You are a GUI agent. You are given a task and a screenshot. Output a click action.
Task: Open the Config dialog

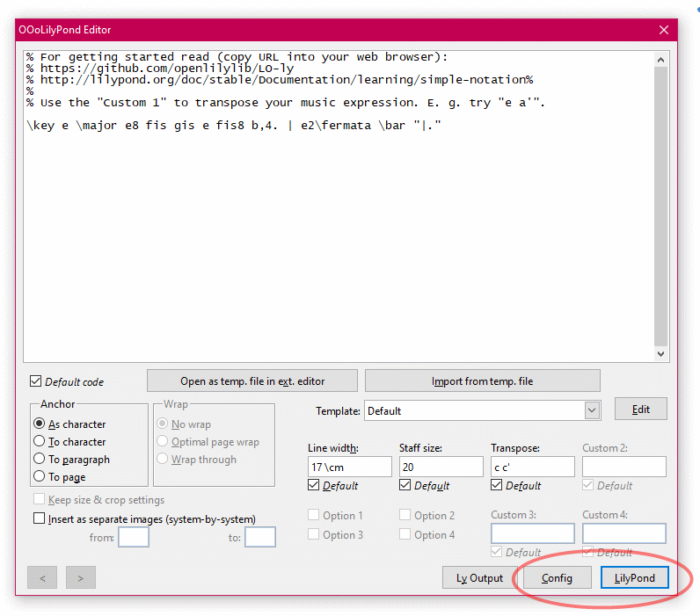pyautogui.click(x=557, y=577)
